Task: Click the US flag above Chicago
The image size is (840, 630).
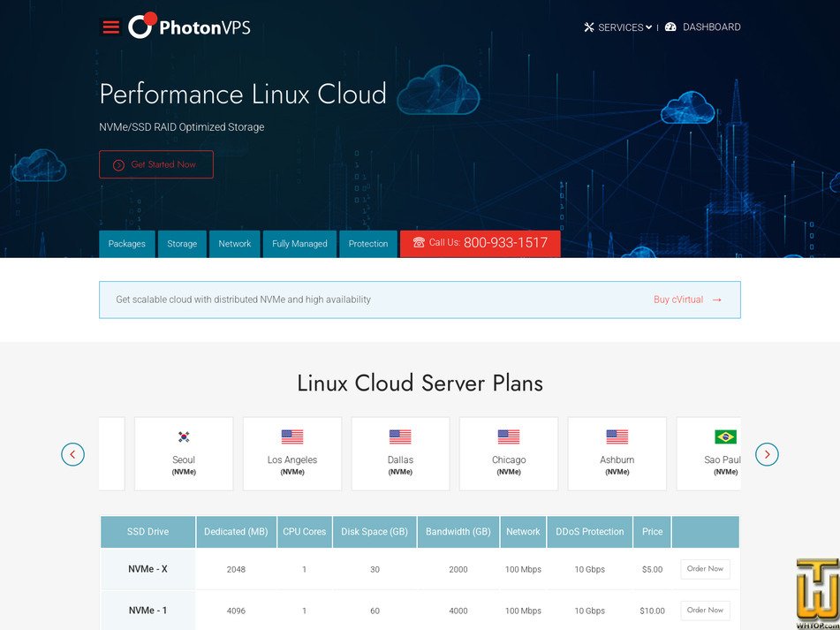Action: tap(509, 436)
